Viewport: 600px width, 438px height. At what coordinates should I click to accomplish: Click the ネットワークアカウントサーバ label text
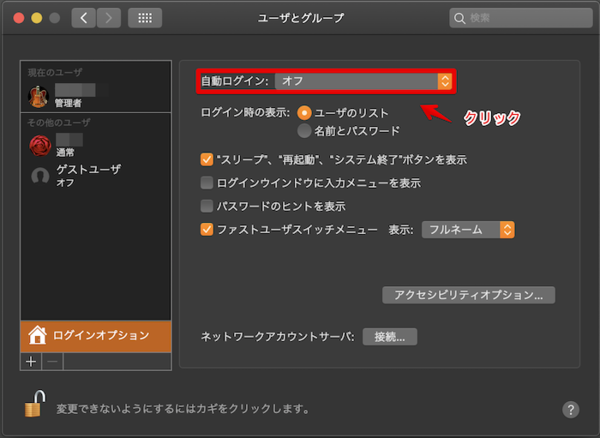coord(277,337)
